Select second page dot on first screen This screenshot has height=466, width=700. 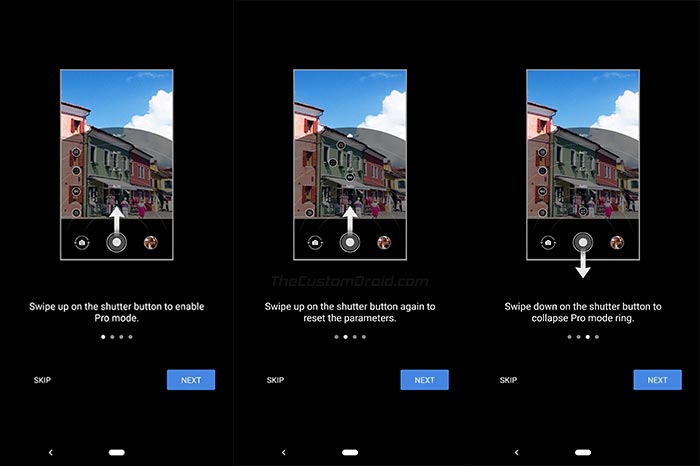point(112,337)
